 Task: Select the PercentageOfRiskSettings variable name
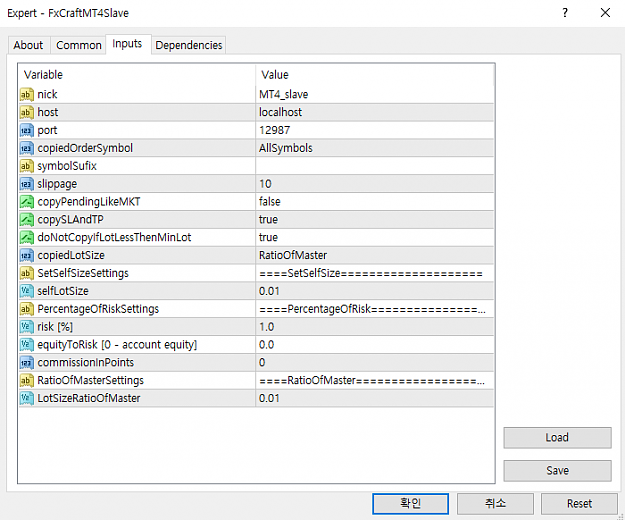[x=98, y=309]
